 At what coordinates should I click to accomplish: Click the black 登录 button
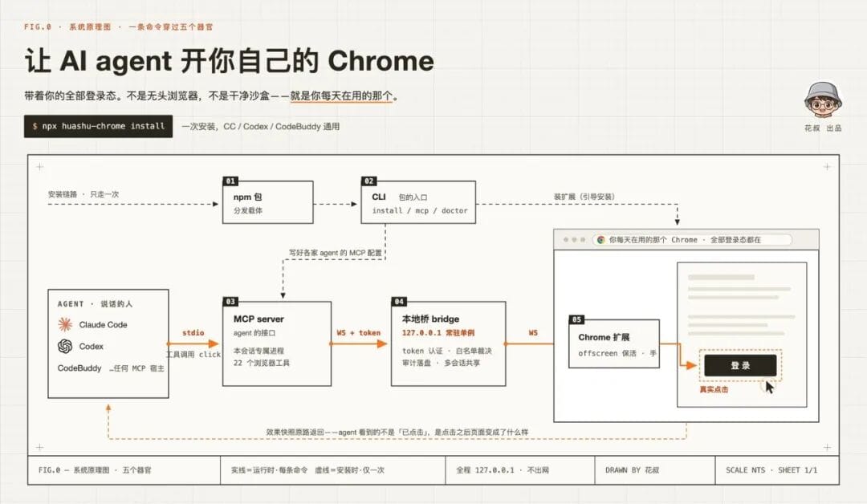740,365
